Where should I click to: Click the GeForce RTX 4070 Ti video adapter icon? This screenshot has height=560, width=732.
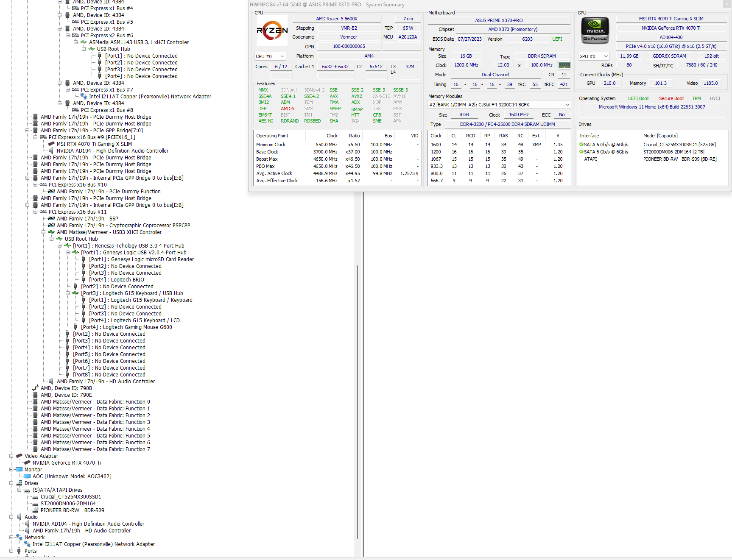coord(27,463)
